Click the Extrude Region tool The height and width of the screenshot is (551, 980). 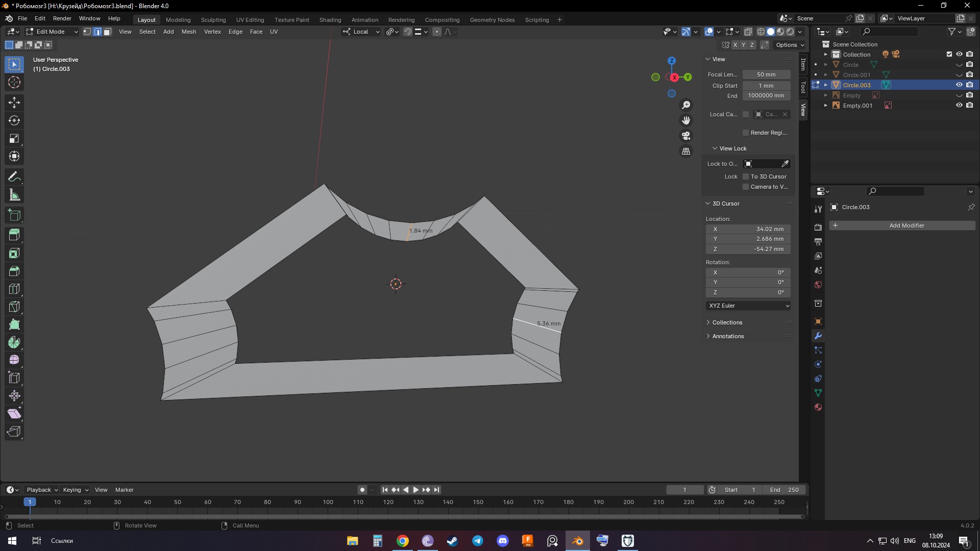pyautogui.click(x=14, y=235)
